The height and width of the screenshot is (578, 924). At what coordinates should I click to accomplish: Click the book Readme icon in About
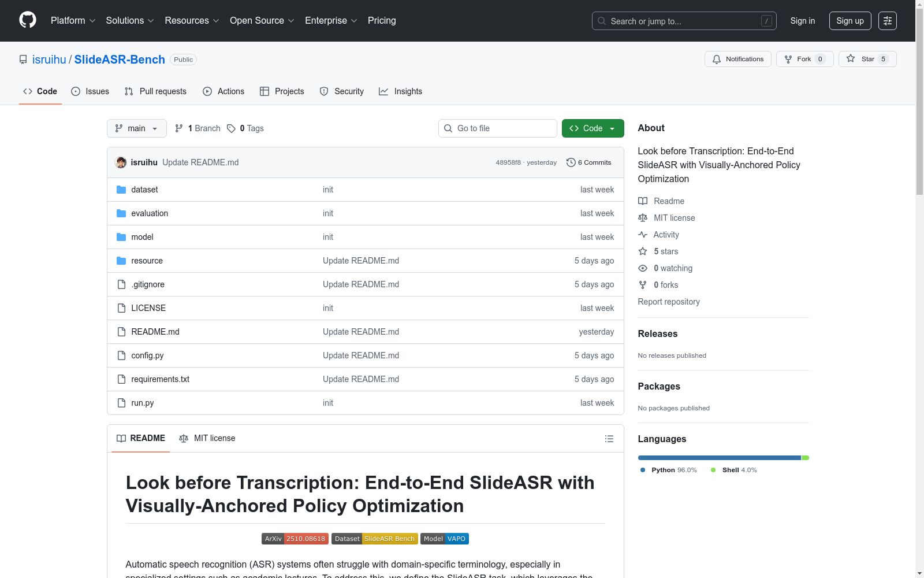[643, 201]
